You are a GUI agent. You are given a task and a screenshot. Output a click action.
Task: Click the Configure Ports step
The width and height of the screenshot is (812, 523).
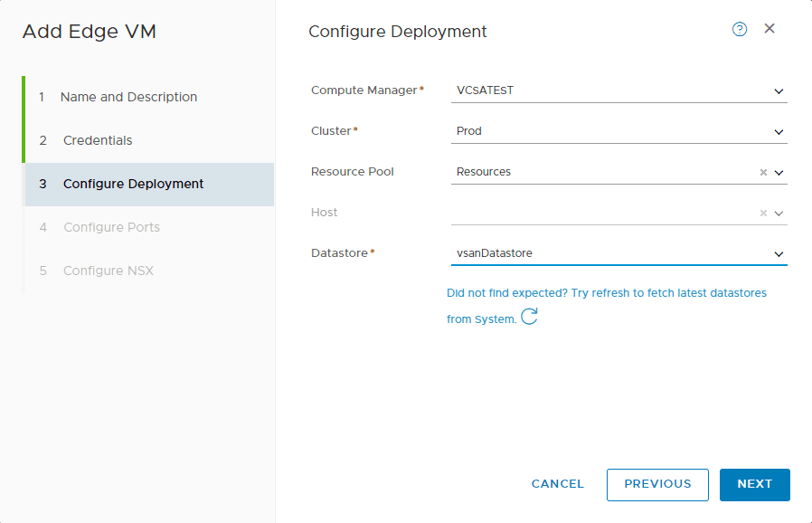(111, 227)
